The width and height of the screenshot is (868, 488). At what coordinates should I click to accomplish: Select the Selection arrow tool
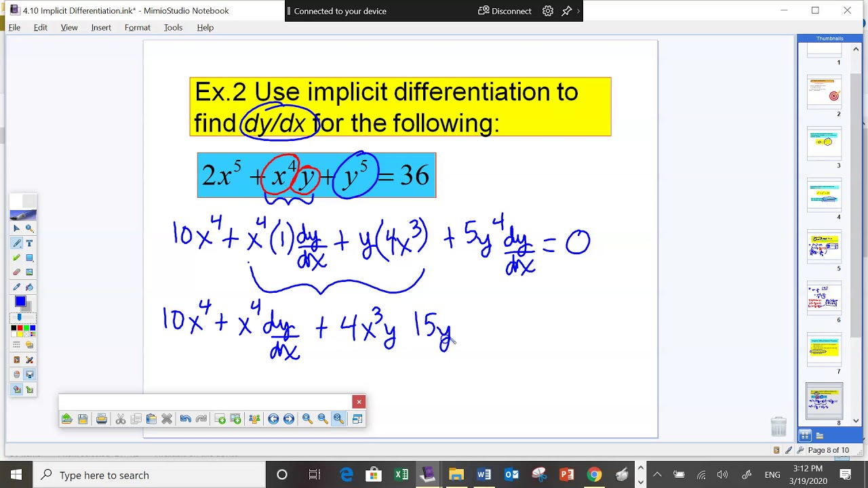[17, 228]
